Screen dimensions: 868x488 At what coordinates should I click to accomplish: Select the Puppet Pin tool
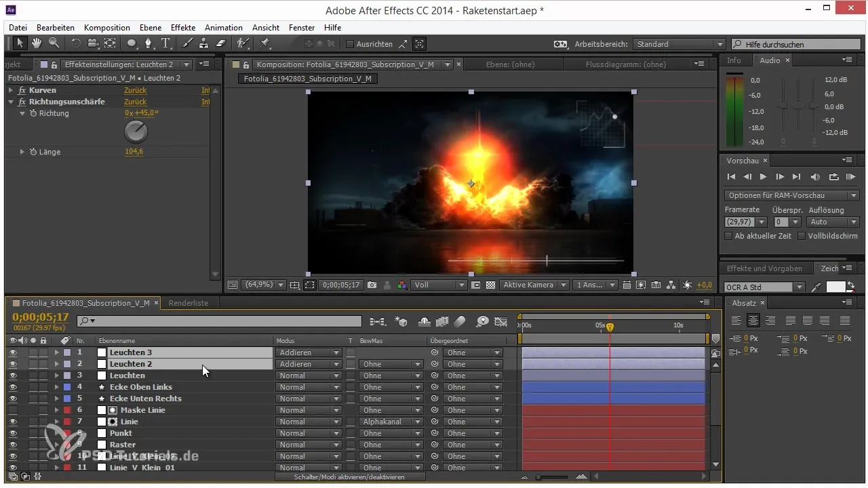tap(265, 43)
